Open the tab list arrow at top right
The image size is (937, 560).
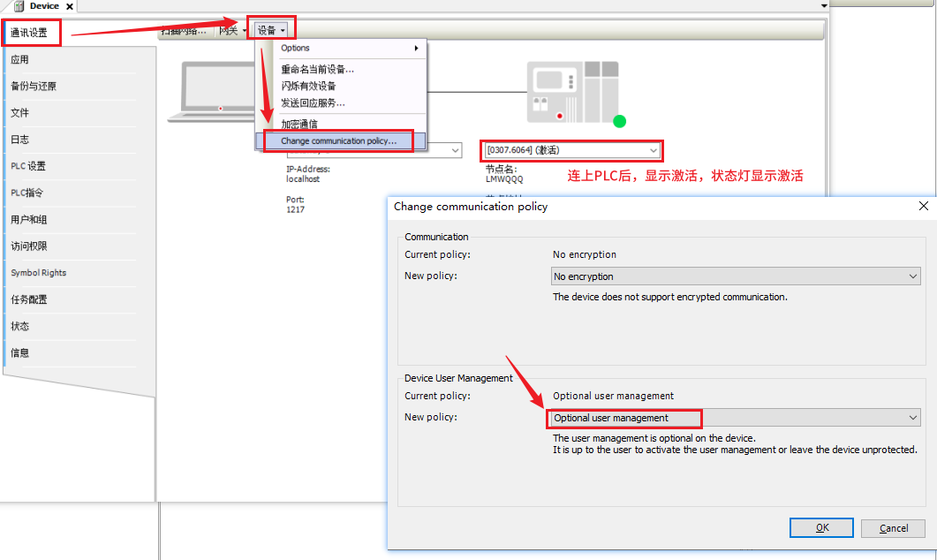[824, 5]
